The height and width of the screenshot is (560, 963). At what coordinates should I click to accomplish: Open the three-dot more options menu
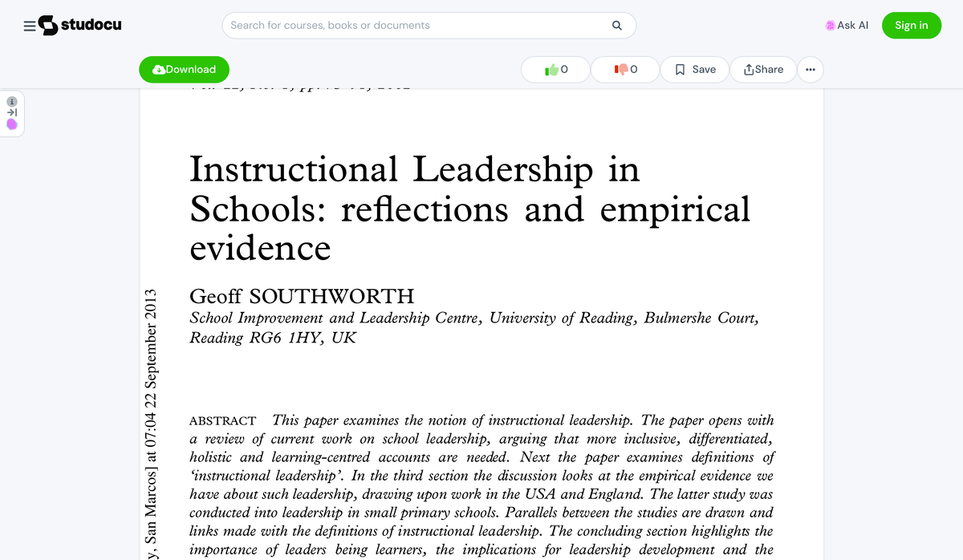coord(811,70)
